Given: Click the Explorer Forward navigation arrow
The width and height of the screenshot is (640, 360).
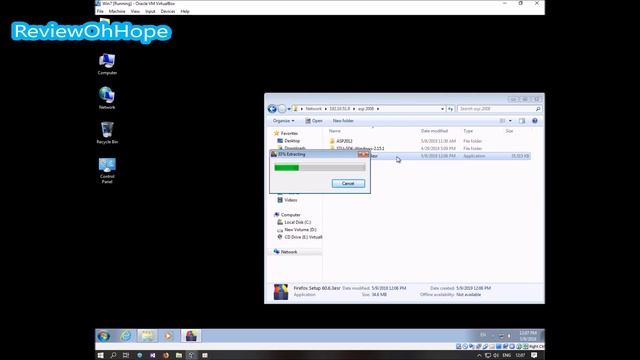Looking at the screenshot, I should click(282, 109).
